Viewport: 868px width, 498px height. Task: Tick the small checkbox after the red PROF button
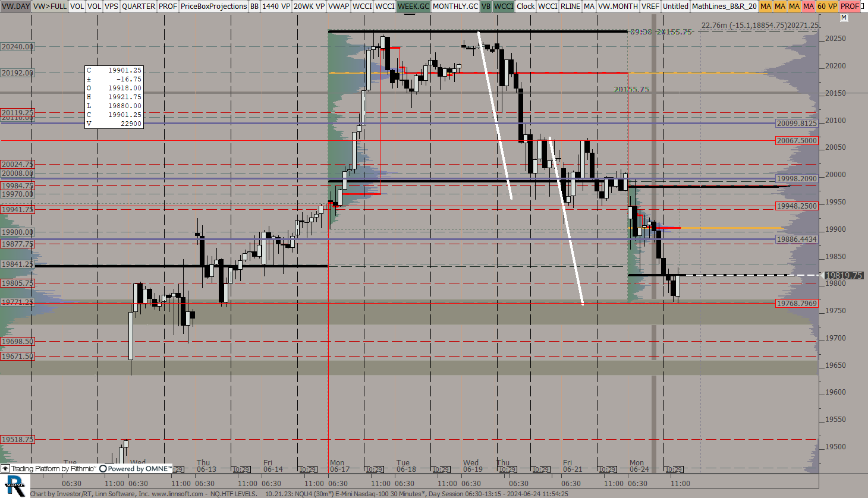[863, 6]
